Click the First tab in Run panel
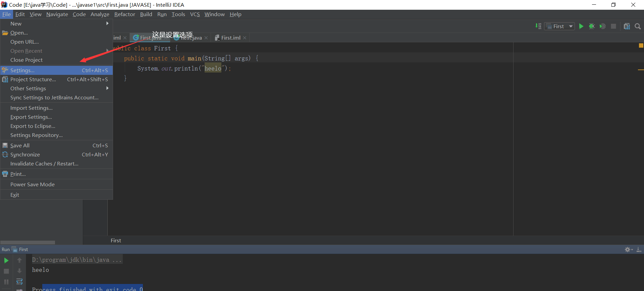Image resolution: width=644 pixels, height=291 pixels. [20, 249]
